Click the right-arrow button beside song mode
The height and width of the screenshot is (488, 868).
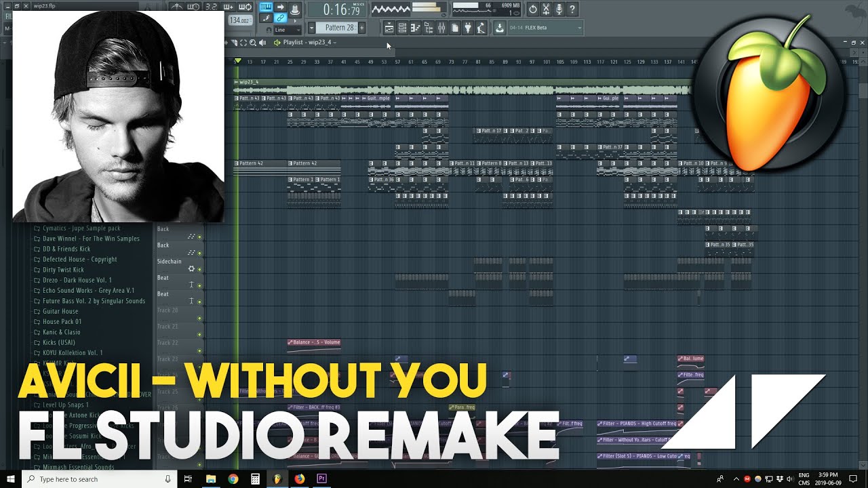point(281,7)
